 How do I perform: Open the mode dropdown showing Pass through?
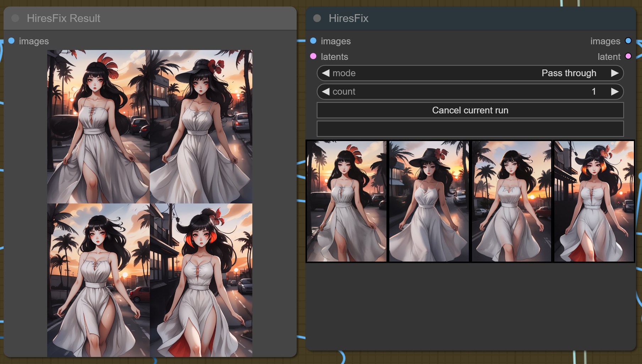pos(470,73)
